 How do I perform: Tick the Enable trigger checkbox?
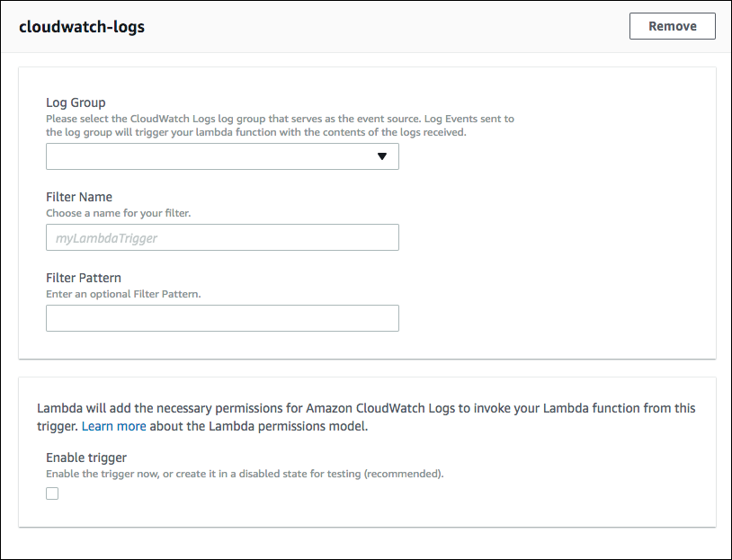click(52, 493)
